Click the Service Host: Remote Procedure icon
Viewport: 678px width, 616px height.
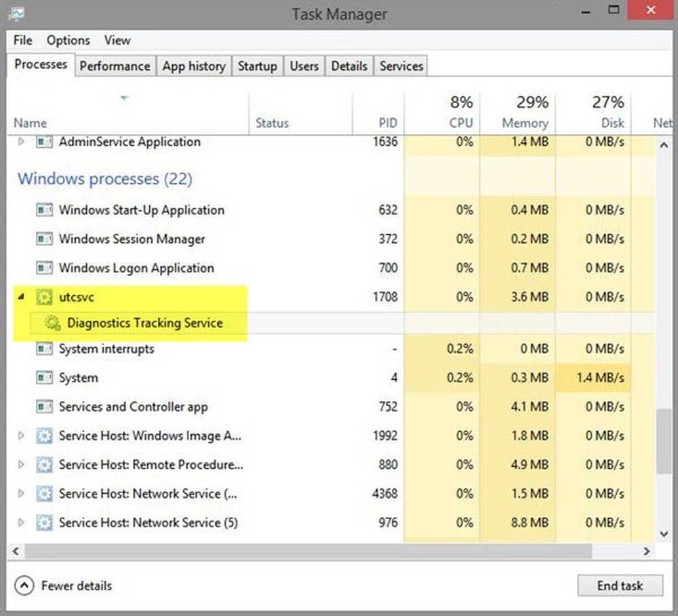44,465
